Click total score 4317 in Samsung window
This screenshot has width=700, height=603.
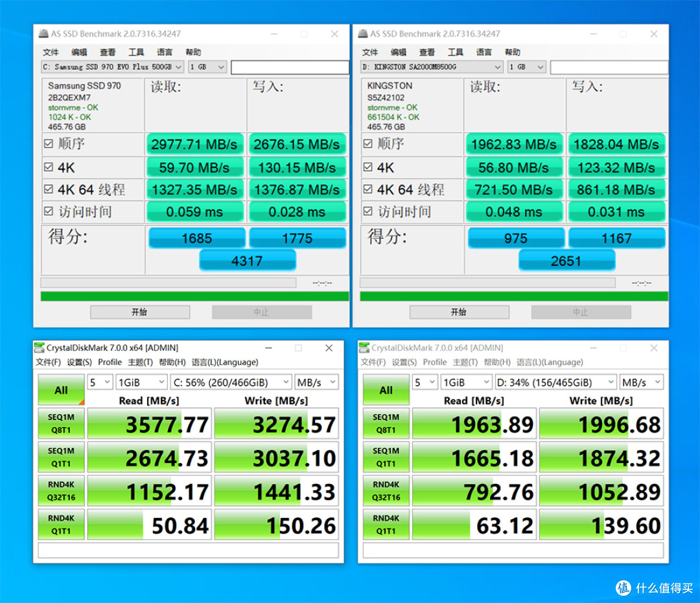click(x=248, y=261)
